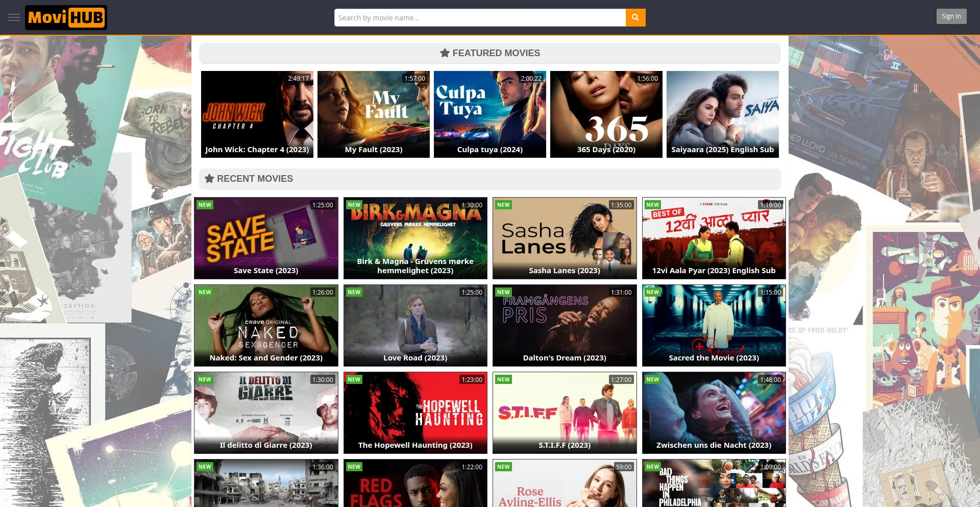Click NEW badge on S.T.I.F.F card
The image size is (980, 507).
[x=503, y=379]
